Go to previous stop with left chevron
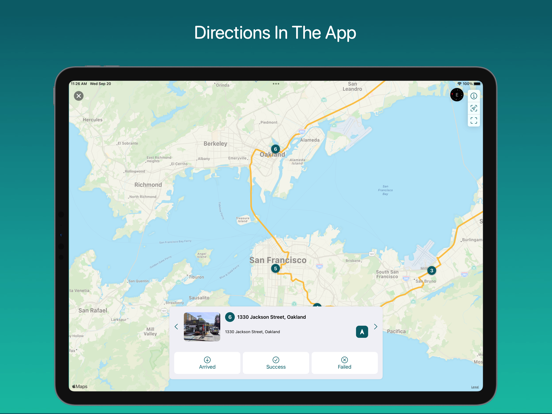This screenshot has width=552, height=414. 176,327
